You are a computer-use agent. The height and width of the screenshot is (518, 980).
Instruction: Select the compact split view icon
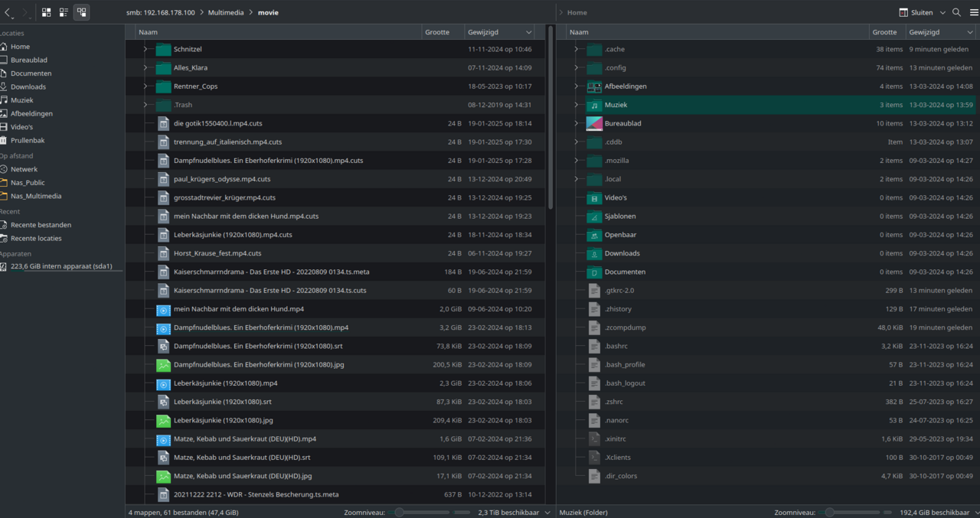81,12
